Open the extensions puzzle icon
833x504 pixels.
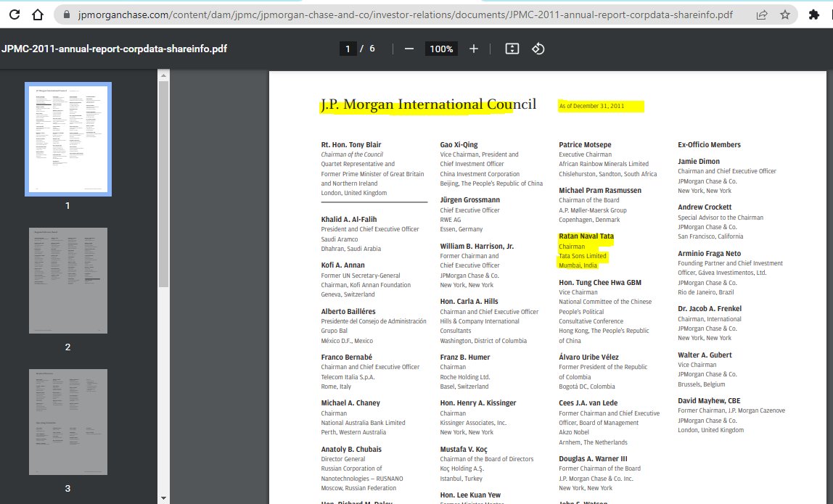tap(814, 15)
